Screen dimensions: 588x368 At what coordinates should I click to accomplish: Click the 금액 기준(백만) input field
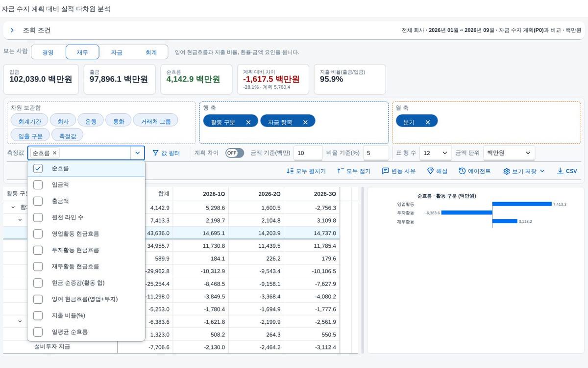[x=308, y=153]
